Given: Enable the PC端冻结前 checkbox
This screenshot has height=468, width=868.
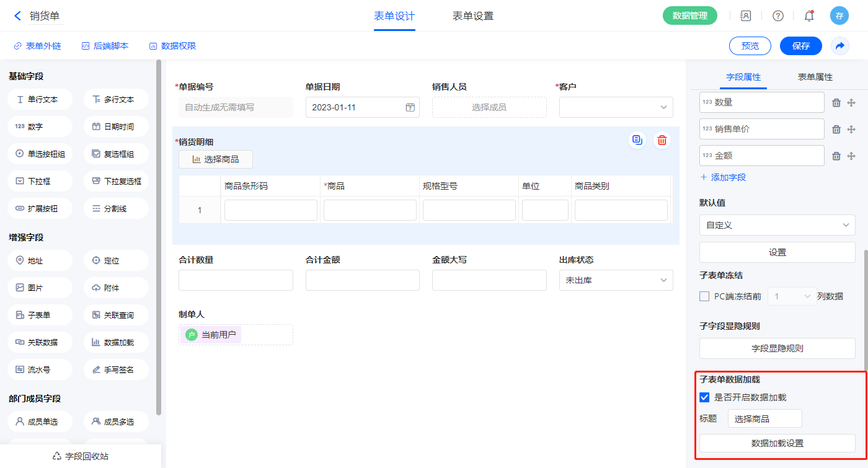Looking at the screenshot, I should click(x=704, y=296).
